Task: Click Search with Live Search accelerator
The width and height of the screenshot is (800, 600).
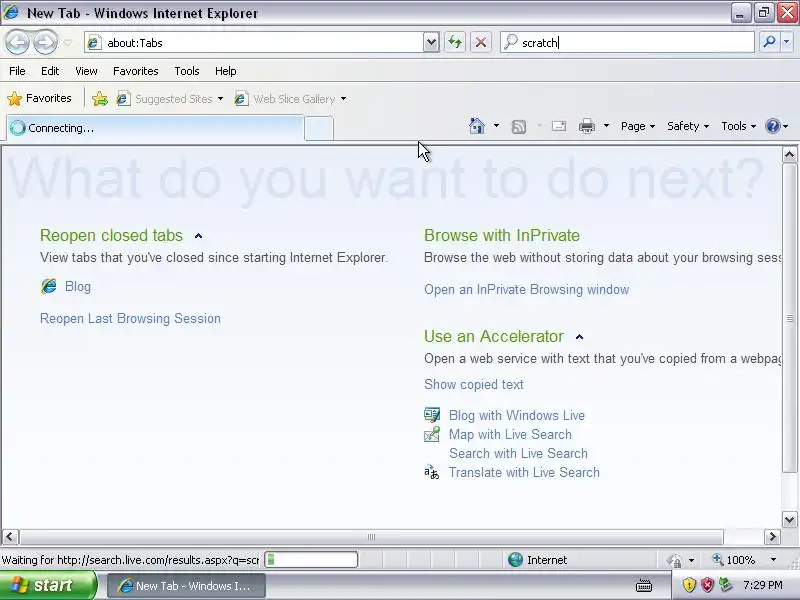Action: 518,453
